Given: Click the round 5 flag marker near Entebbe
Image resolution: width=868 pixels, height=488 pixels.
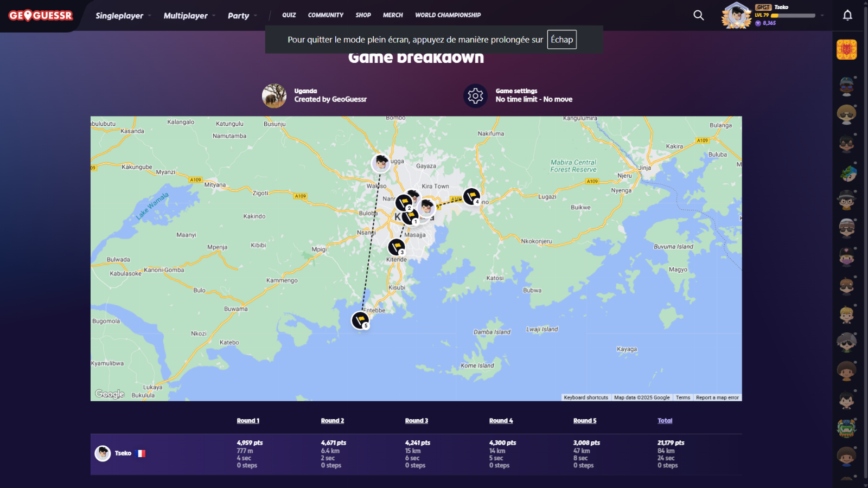Looking at the screenshot, I should click(360, 320).
